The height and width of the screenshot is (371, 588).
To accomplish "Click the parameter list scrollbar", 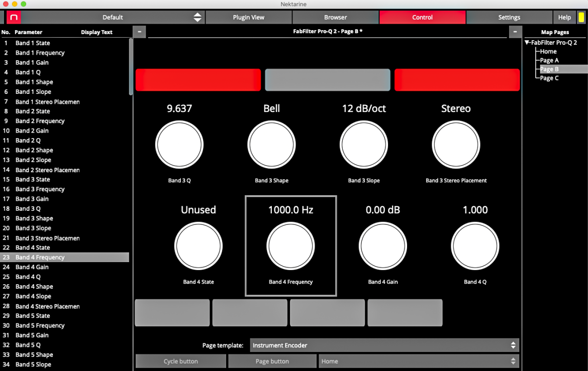I will click(x=131, y=67).
